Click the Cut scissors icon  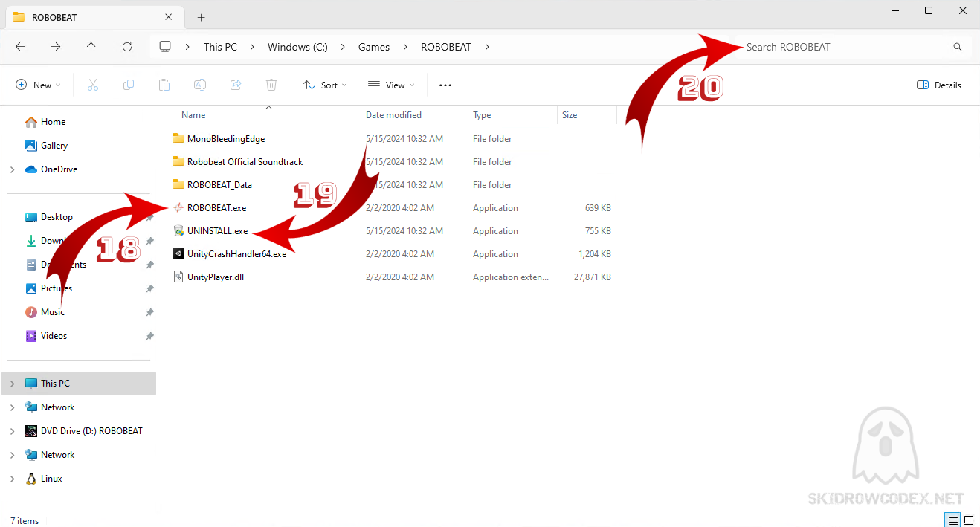[93, 85]
